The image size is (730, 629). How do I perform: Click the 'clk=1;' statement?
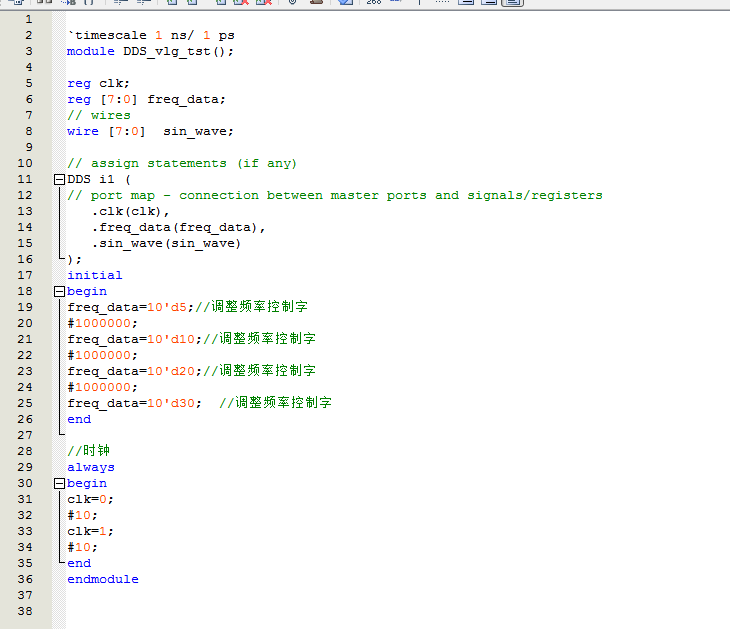(90, 531)
